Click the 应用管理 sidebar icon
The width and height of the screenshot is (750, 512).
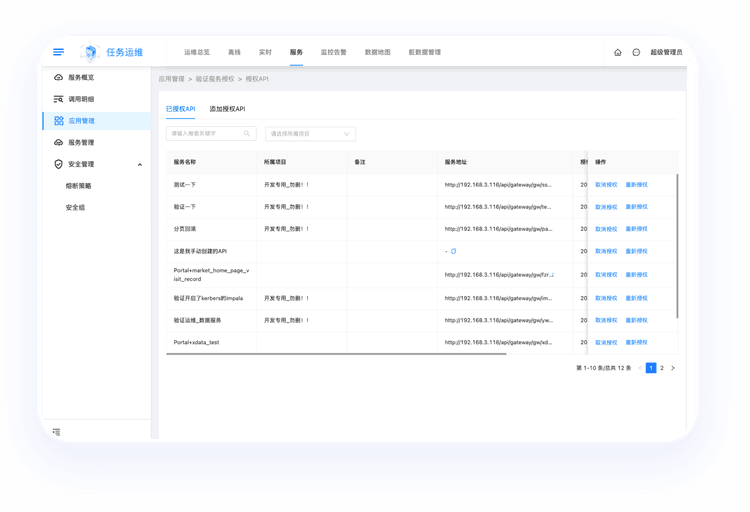point(59,121)
